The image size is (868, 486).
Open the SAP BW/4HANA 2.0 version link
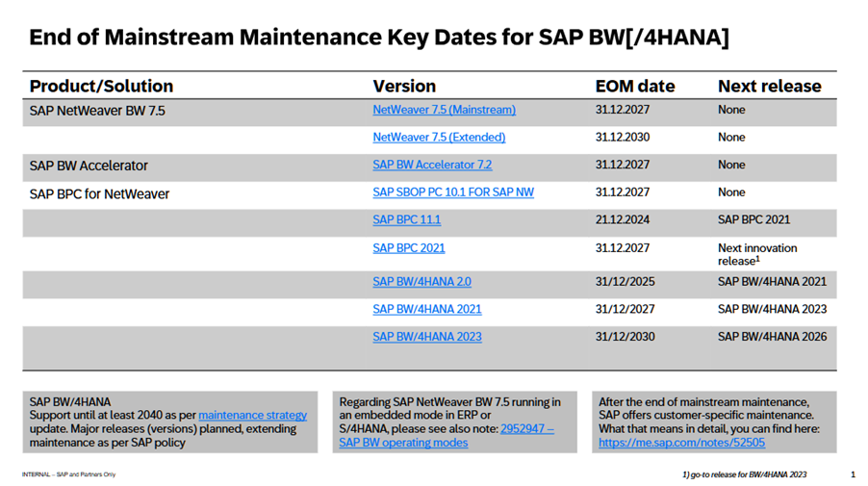click(421, 282)
